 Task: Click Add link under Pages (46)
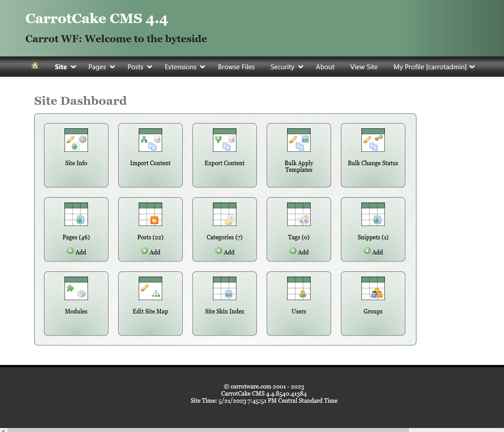click(81, 252)
